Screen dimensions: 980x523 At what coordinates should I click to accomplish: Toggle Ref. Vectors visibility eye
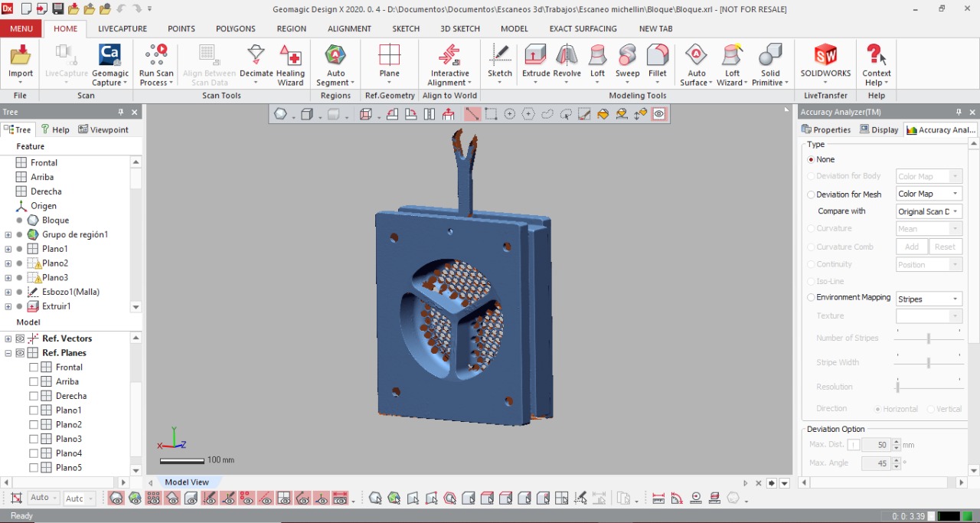coord(20,338)
